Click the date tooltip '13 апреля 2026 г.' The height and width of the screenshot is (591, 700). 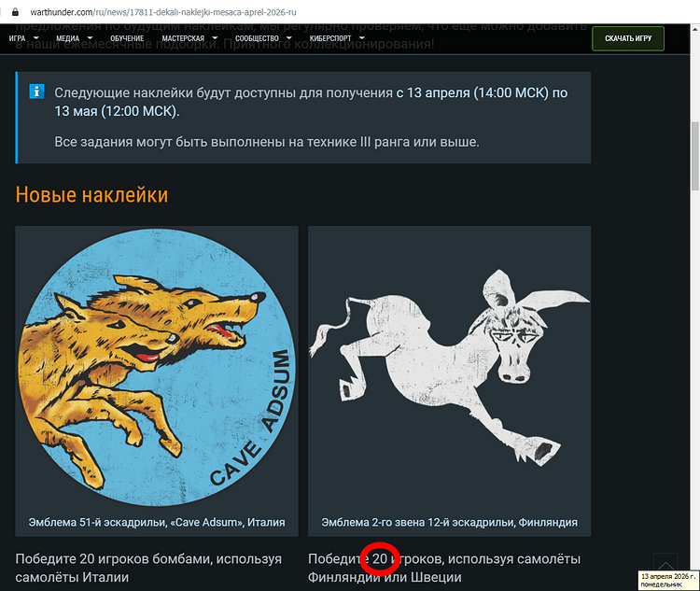668,576
